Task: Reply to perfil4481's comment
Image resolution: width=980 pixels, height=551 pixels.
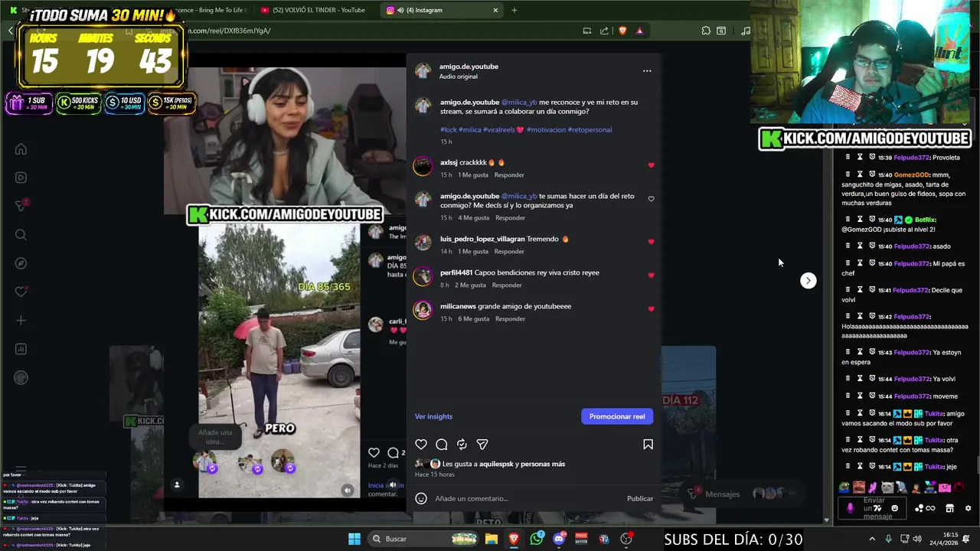Action: 507,285
